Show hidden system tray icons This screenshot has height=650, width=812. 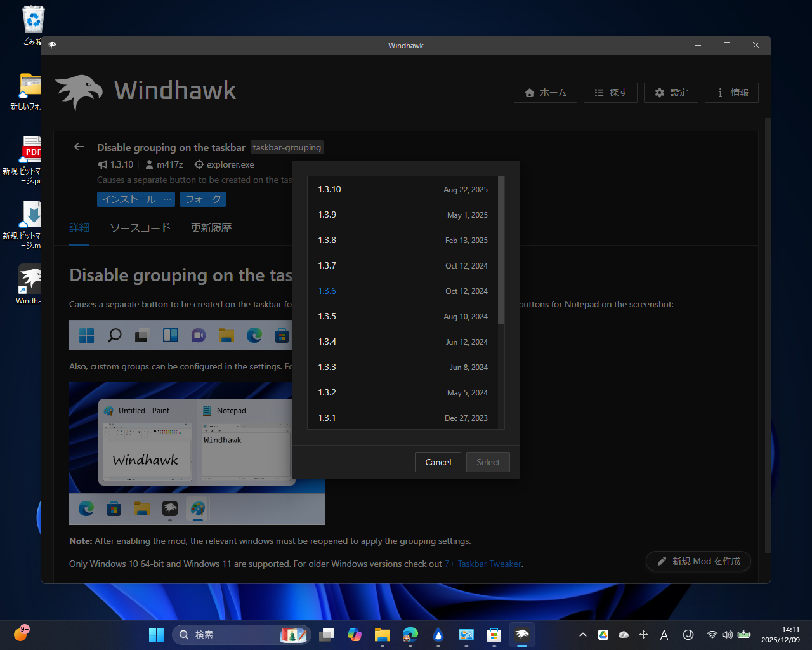[583, 635]
